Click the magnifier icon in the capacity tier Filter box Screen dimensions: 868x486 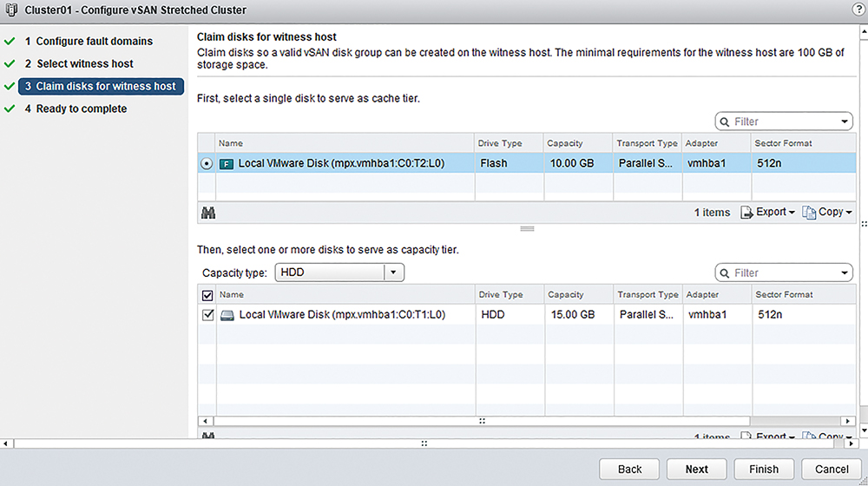[725, 273]
